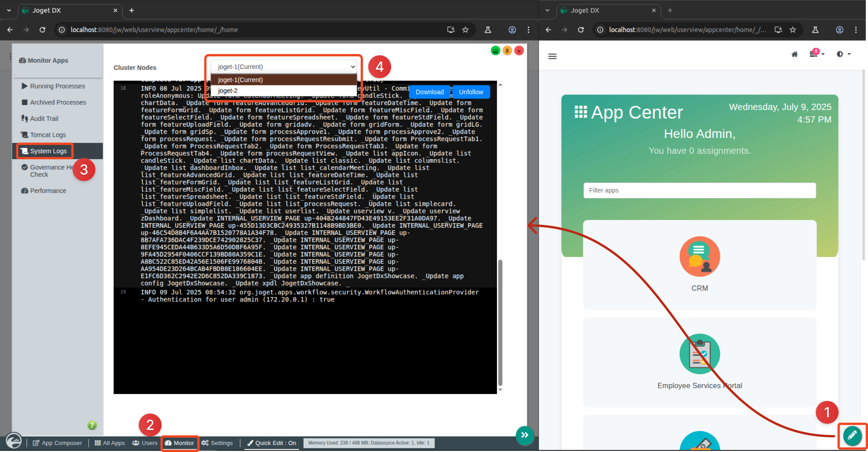Viewport: 868px width, 452px height.
Task: Open Settings from admin bar
Action: [217, 443]
